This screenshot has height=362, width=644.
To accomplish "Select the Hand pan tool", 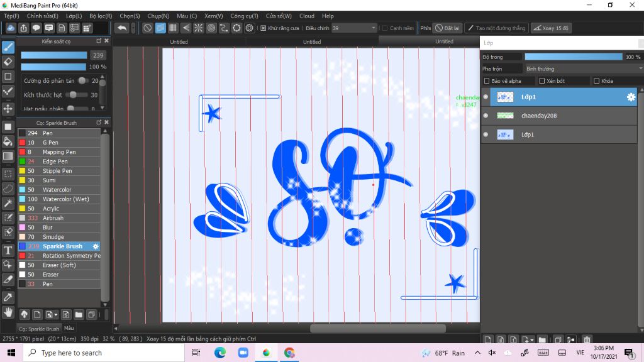I will tap(8, 312).
